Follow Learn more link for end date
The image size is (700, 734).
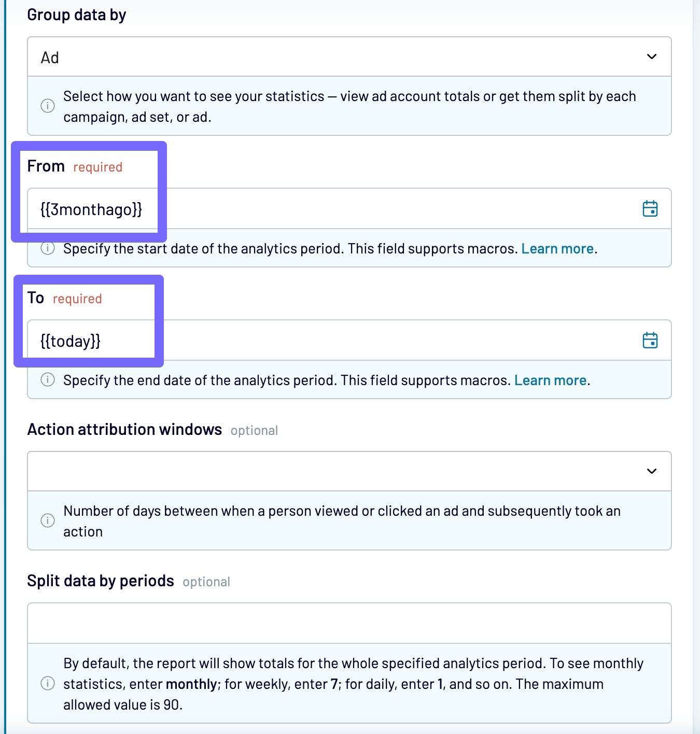click(x=551, y=380)
